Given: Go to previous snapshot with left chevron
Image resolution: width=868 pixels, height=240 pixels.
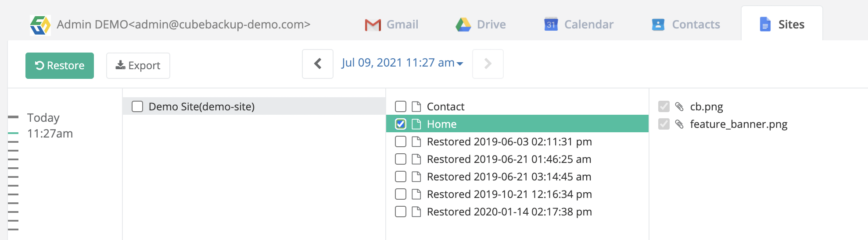Looking at the screenshot, I should point(318,64).
